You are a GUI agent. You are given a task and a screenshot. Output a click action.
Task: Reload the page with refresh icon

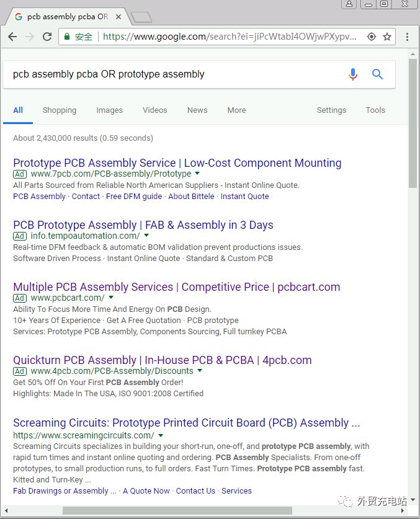tap(47, 37)
